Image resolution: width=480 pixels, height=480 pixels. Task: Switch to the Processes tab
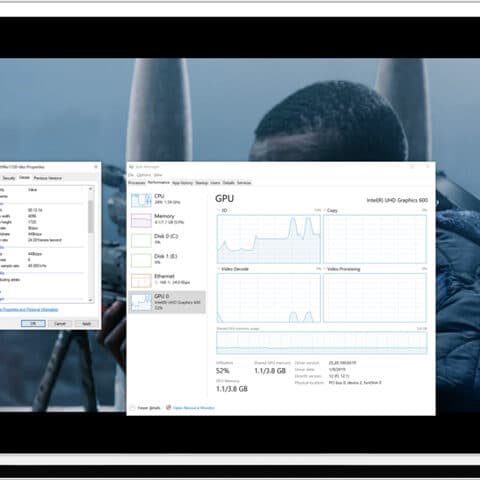pos(137,183)
